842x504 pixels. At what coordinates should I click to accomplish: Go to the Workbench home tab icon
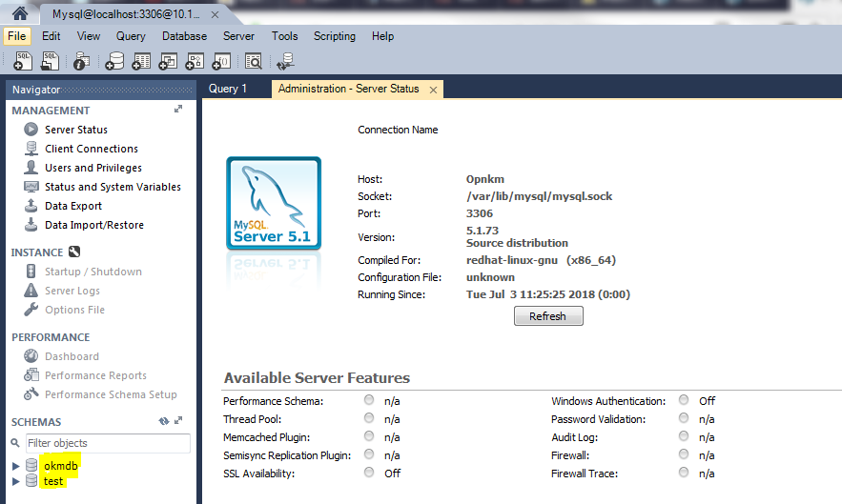click(19, 13)
